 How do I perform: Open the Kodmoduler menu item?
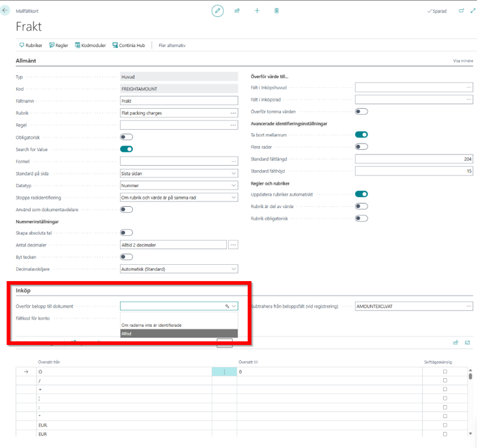[92, 46]
